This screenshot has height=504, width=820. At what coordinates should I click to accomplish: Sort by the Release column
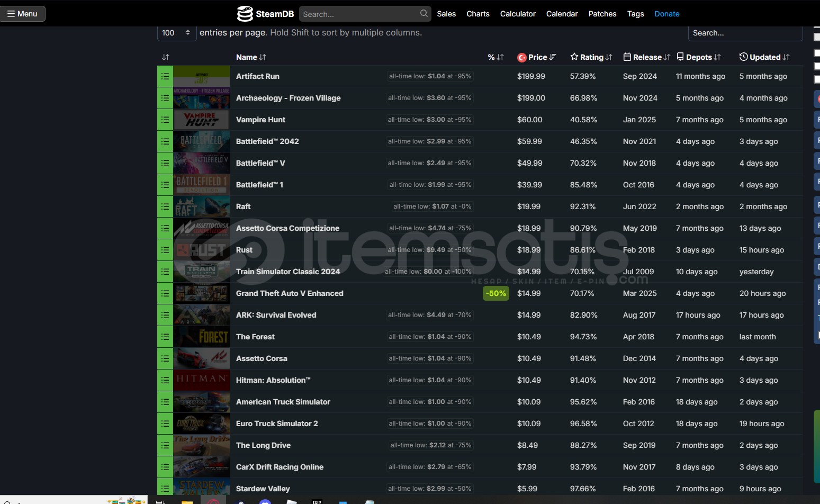(647, 57)
